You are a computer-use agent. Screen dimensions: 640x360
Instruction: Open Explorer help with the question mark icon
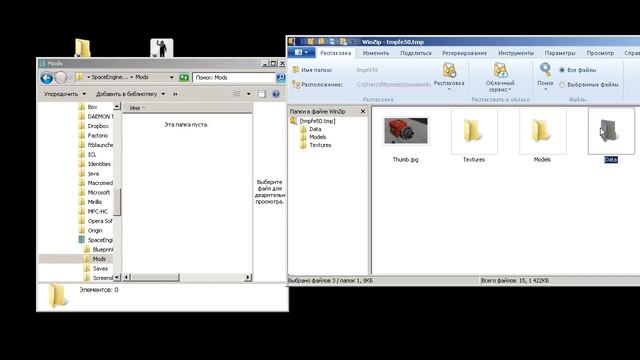(276, 94)
